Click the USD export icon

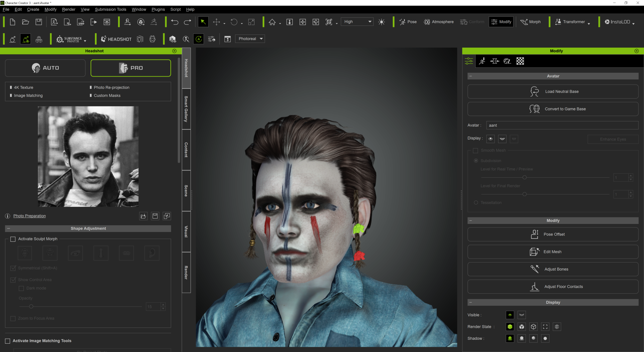80,22
